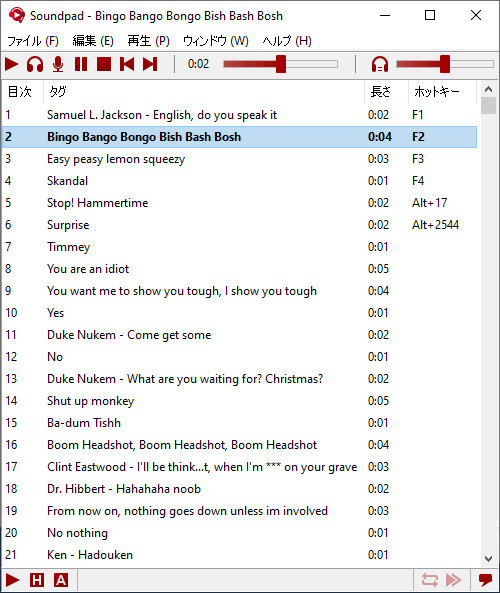
Task: Click the headphone volume icon
Action: click(x=380, y=64)
